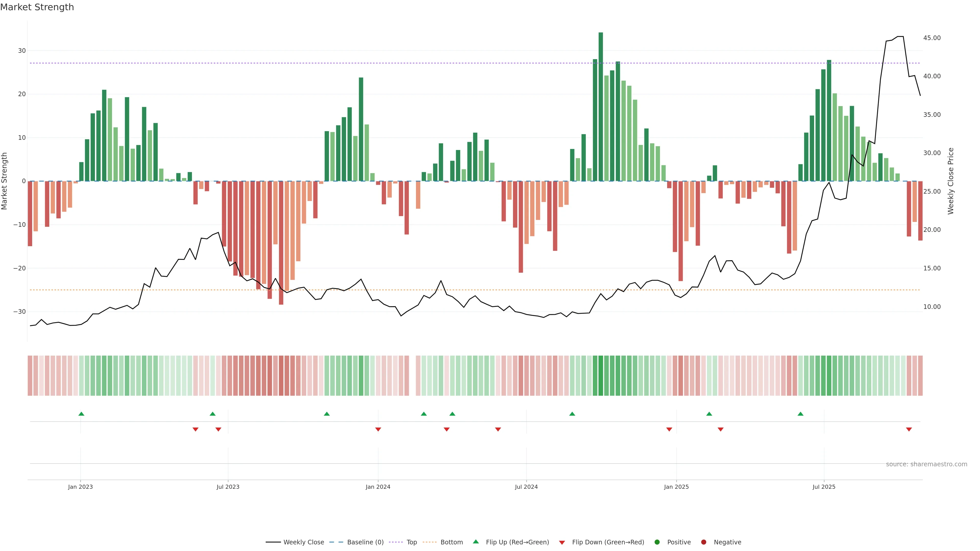Click the Jul 2024 x-axis label
This screenshot has height=551, width=980.
tap(526, 487)
